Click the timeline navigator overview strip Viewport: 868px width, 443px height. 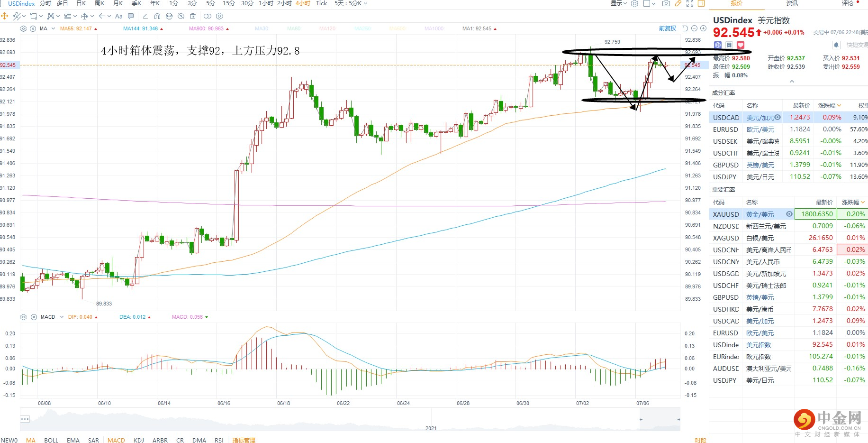tap(350, 419)
